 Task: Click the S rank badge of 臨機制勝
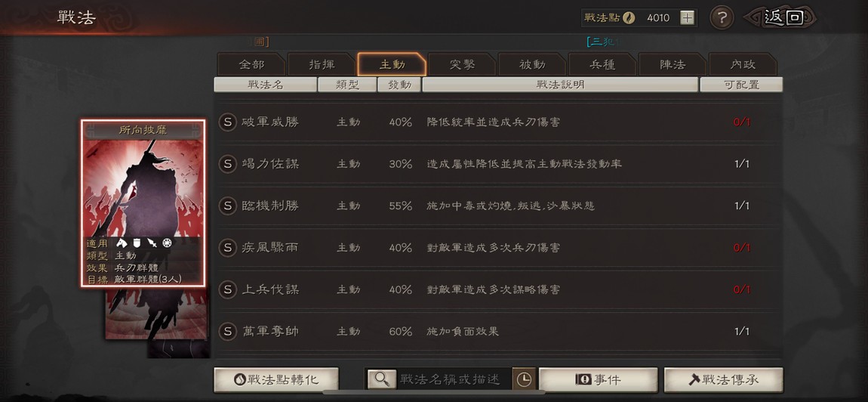(x=227, y=206)
